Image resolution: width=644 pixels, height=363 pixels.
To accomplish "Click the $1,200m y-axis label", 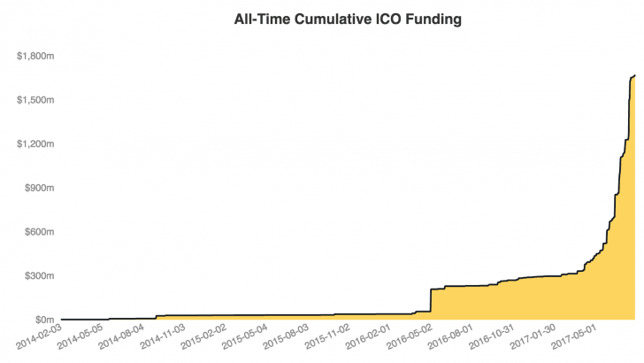I will click(35, 144).
